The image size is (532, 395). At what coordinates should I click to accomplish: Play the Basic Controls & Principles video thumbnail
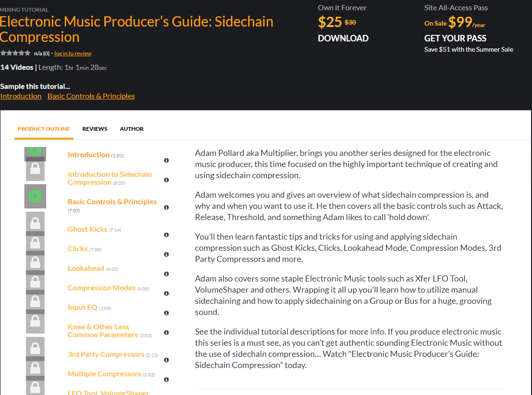[x=35, y=196]
